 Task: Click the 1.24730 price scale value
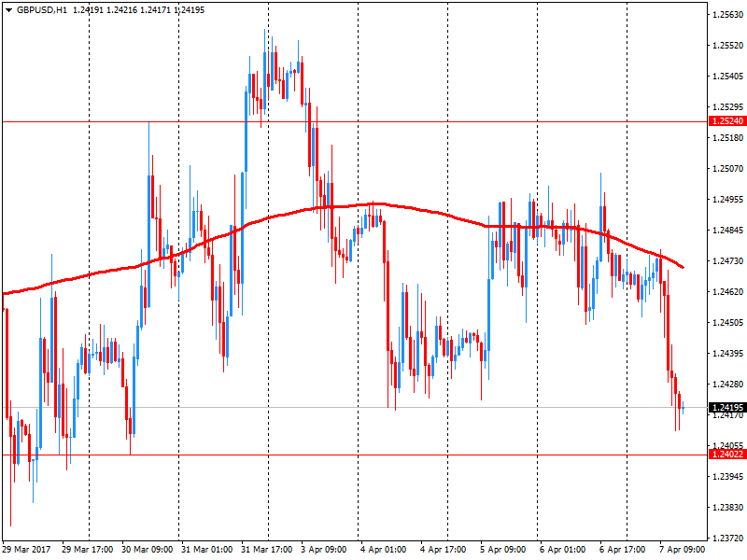(x=727, y=261)
